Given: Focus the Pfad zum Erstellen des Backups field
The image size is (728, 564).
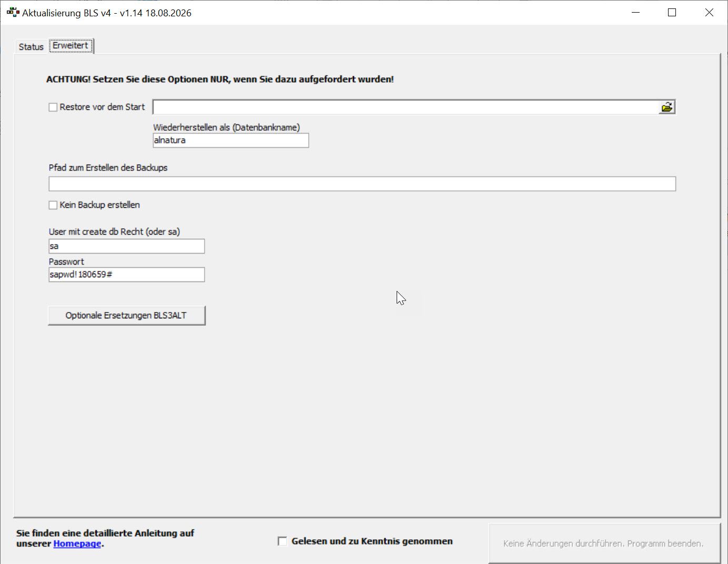Looking at the screenshot, I should point(362,184).
